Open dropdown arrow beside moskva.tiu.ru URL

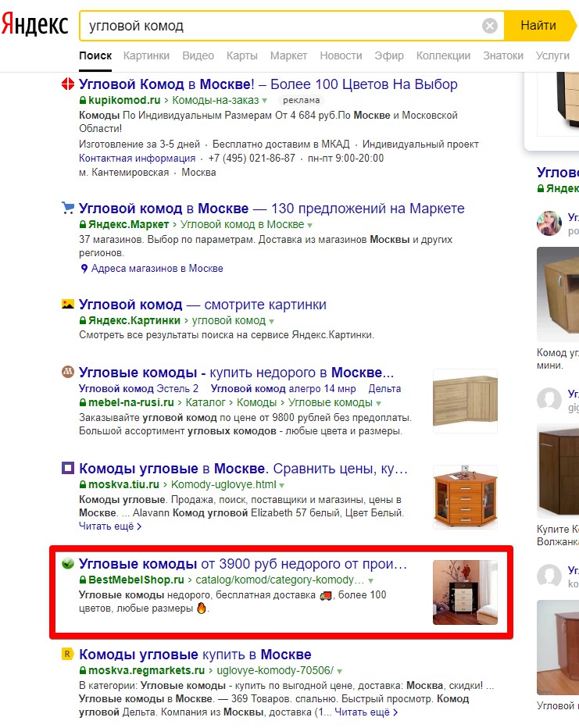(281, 485)
